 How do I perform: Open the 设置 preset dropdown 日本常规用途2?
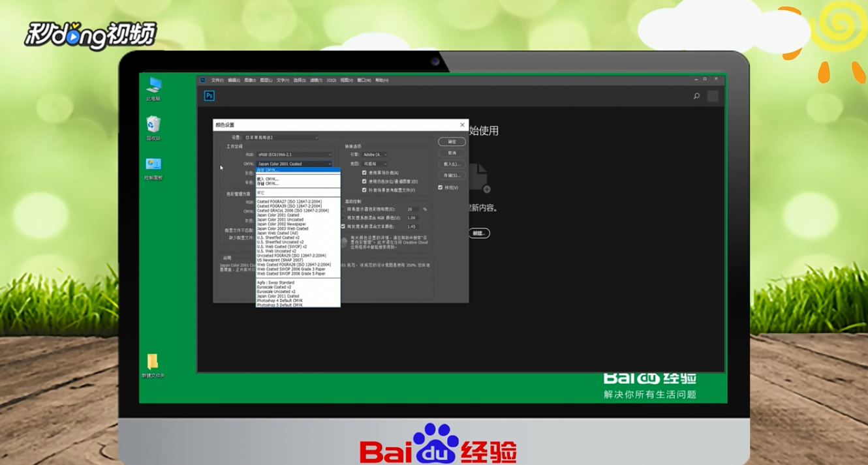coord(281,138)
